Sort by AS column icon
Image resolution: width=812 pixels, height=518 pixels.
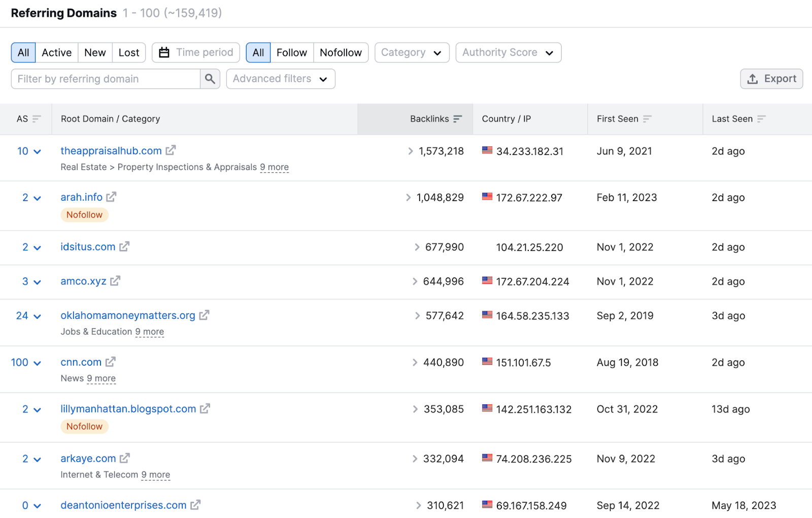click(x=37, y=119)
